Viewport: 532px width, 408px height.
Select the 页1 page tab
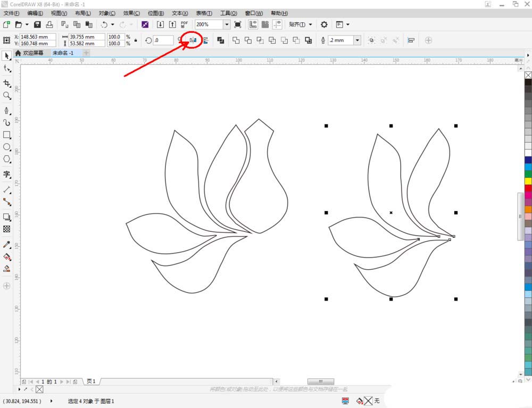[91, 381]
